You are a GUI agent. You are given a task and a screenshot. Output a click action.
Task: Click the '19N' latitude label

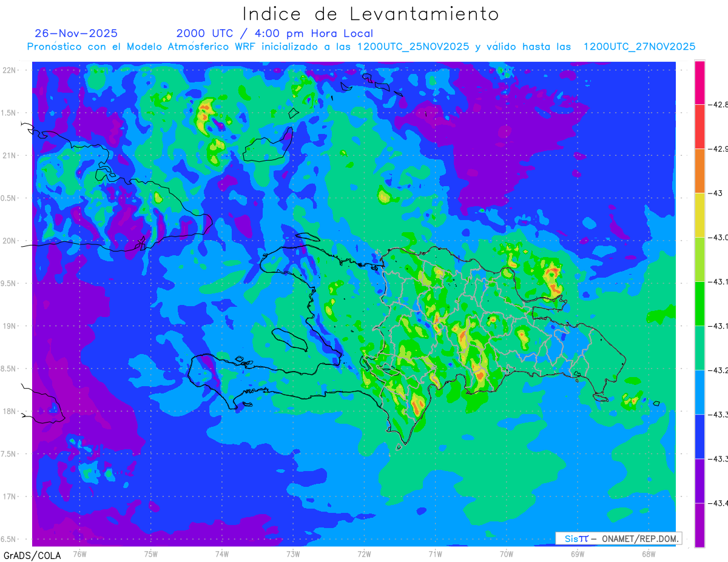tap(10, 326)
